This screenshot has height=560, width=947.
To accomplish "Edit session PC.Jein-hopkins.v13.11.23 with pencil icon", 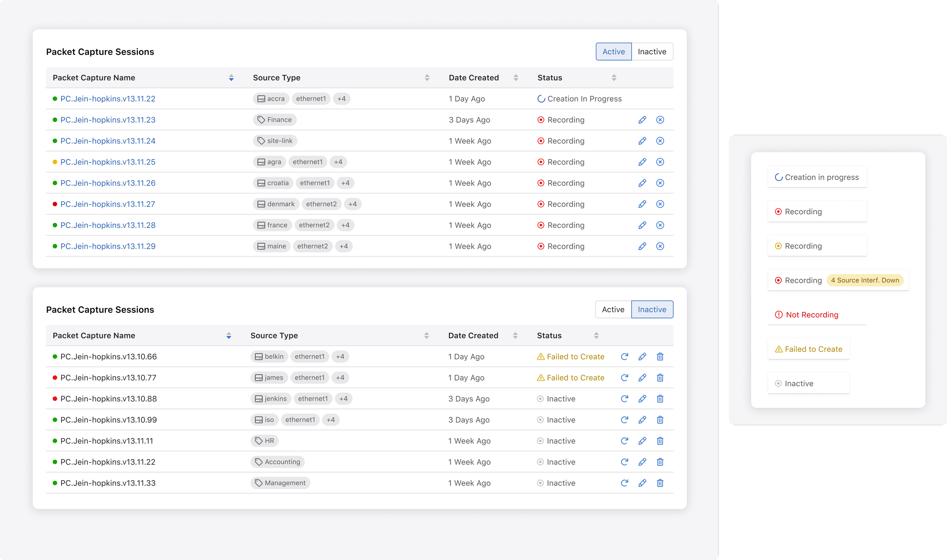I will [642, 120].
